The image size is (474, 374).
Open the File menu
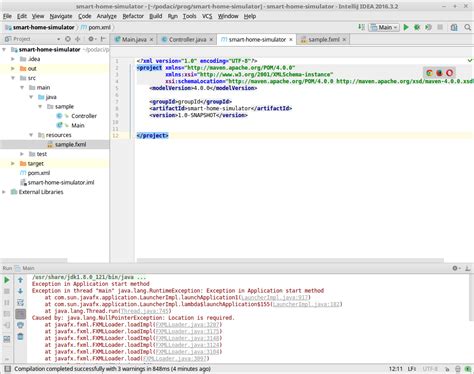(7, 16)
